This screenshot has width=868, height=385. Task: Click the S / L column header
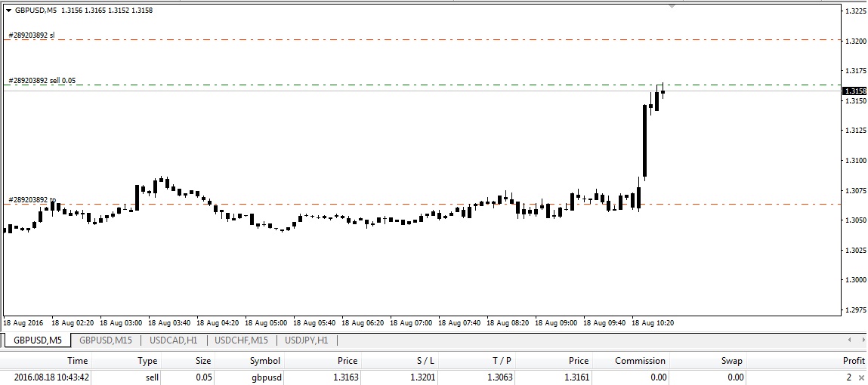click(425, 361)
